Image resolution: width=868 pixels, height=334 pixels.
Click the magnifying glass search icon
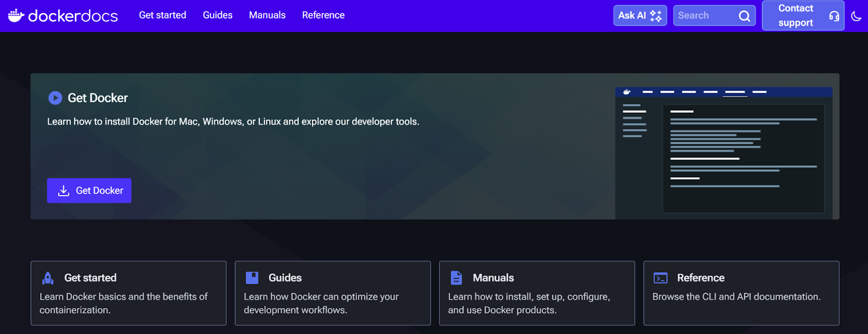click(x=744, y=16)
